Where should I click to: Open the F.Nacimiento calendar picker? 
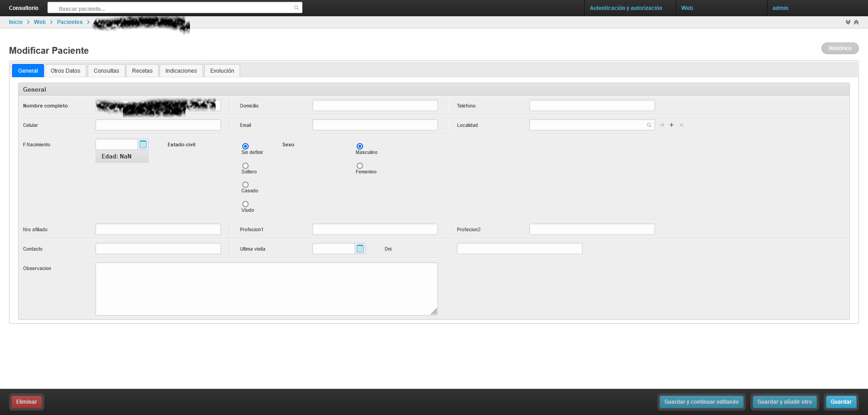pos(143,145)
